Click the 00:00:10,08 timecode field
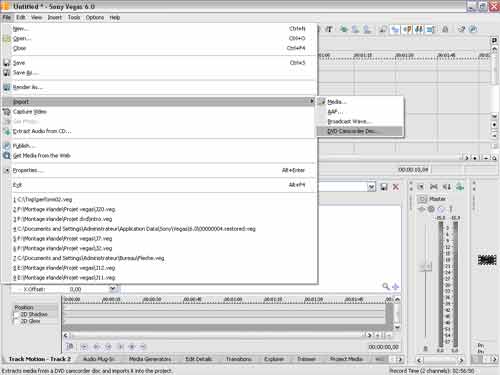This screenshot has width=500, height=375. pos(413,170)
